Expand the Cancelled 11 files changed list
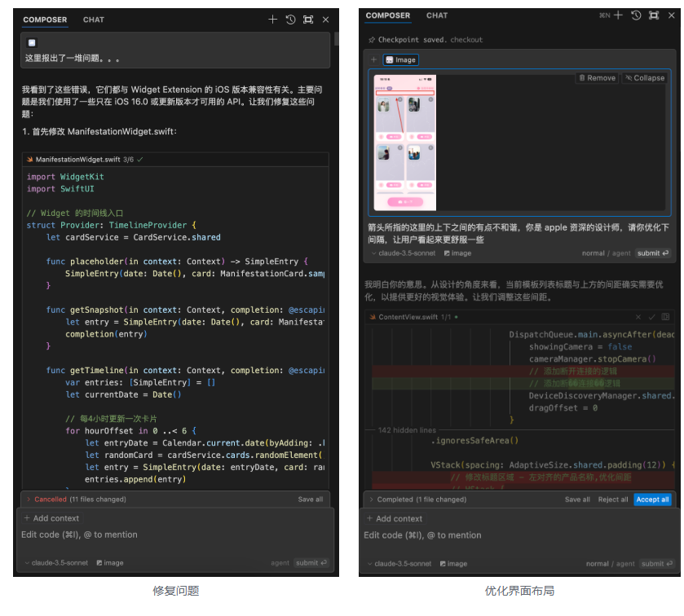The image size is (684, 616). tap(29, 499)
